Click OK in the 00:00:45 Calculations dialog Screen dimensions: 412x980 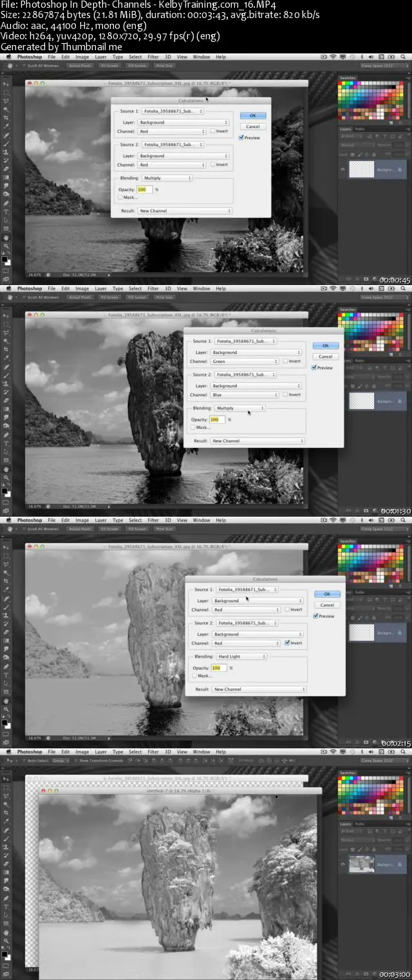pos(252,116)
